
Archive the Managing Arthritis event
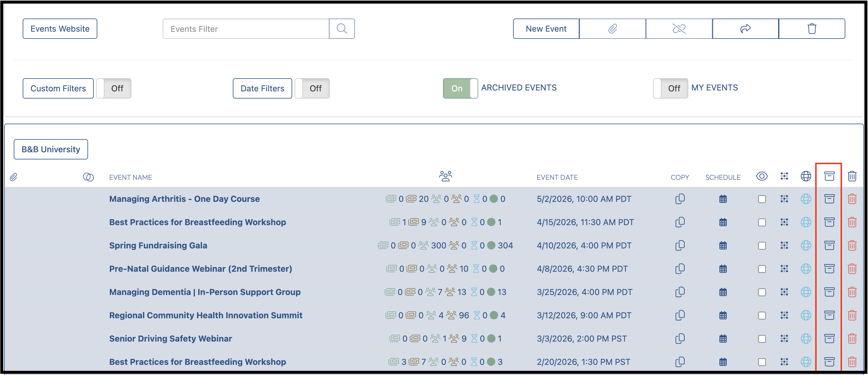pos(829,199)
